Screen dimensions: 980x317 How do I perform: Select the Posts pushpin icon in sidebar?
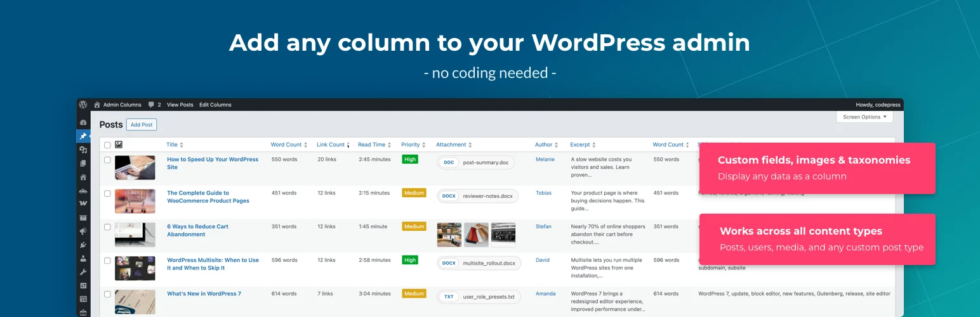point(83,136)
